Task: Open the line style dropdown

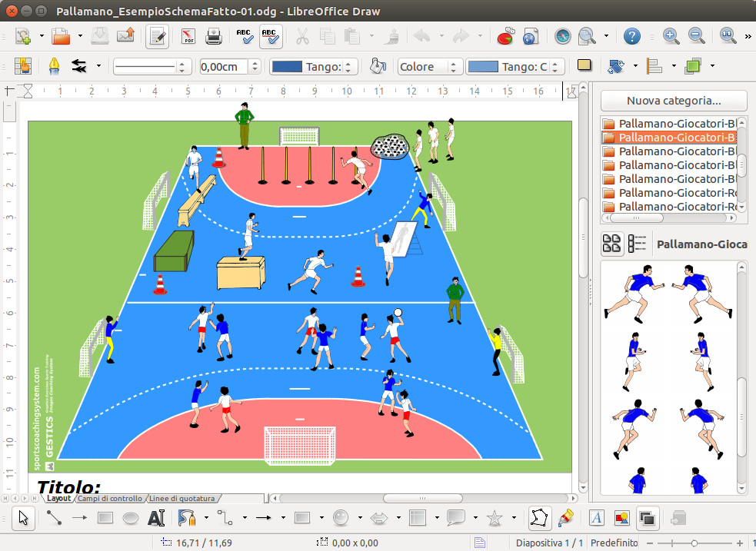Action: click(x=182, y=67)
